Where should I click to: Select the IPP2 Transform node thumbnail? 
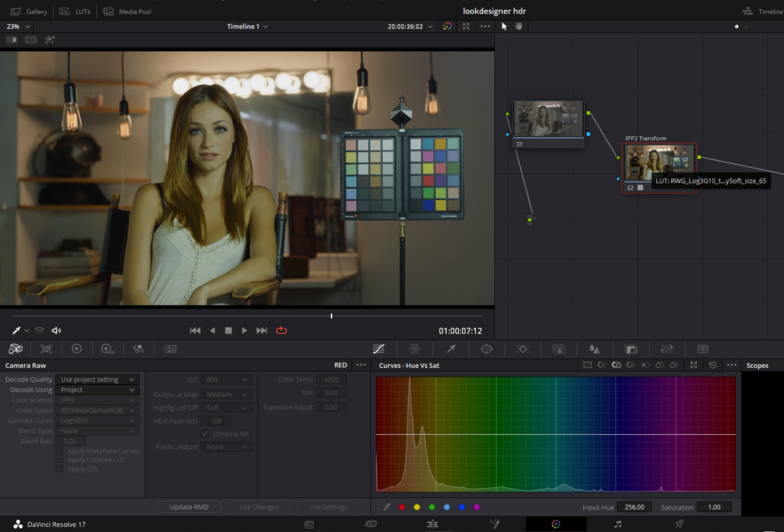point(659,163)
